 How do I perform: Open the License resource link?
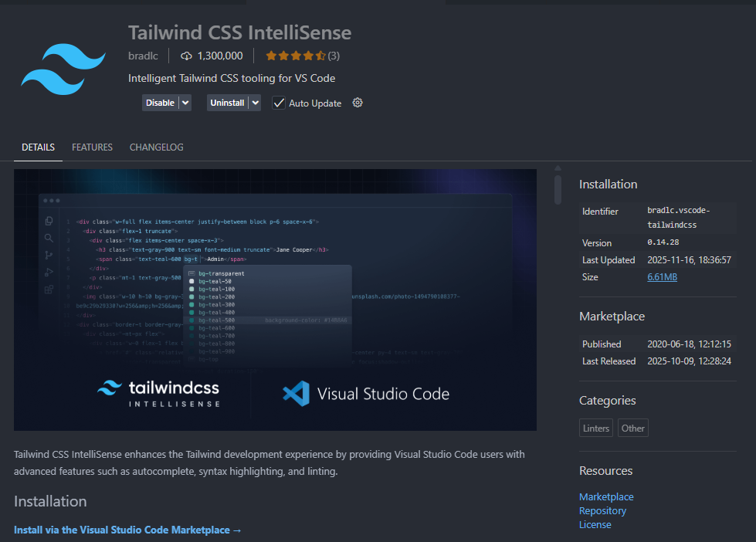[x=595, y=525]
